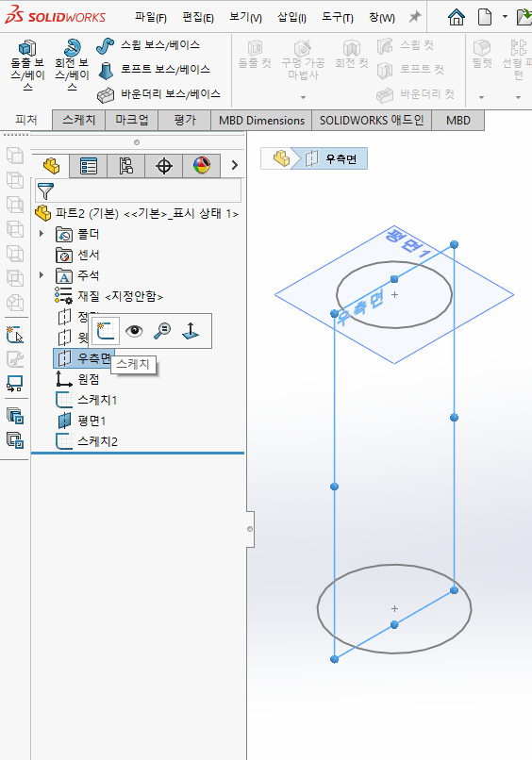The width and height of the screenshot is (532, 760).
Task: Click the open document icon at far right of the title bar
Action: click(x=524, y=18)
